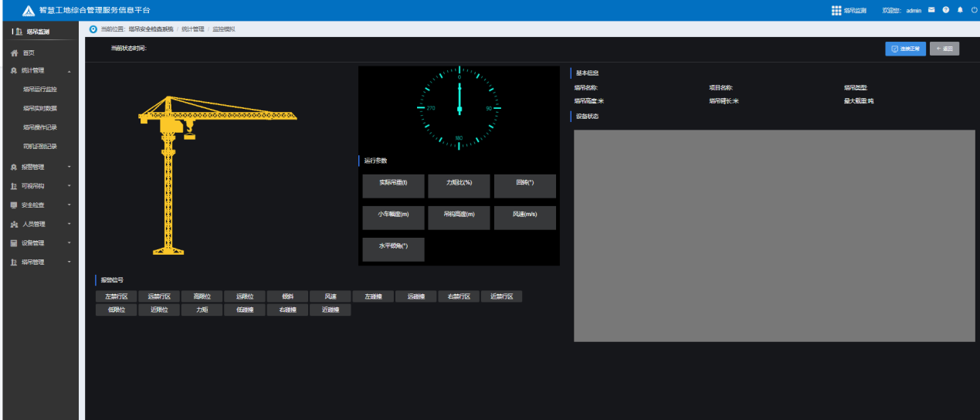The width and height of the screenshot is (980, 420).
Task: Click the platform logo triangle icon
Action: coord(28,10)
